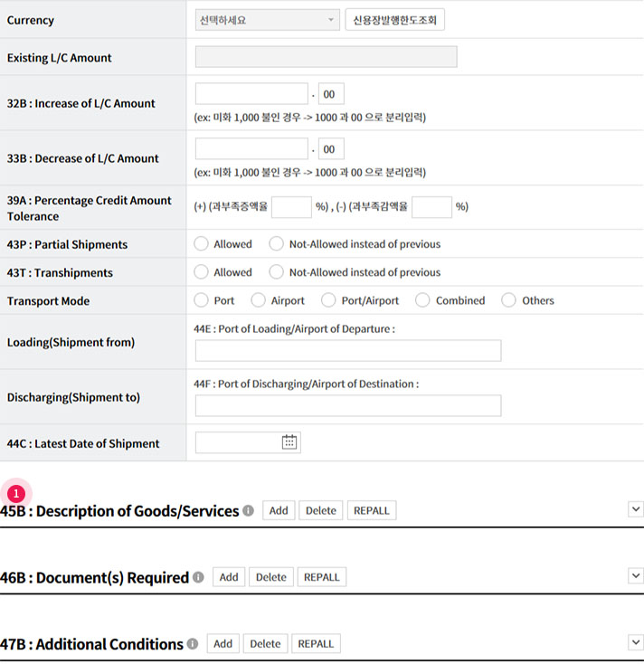Click info icon next to Description of Goods/Services
Screen dimensions: 644x664
[248, 511]
